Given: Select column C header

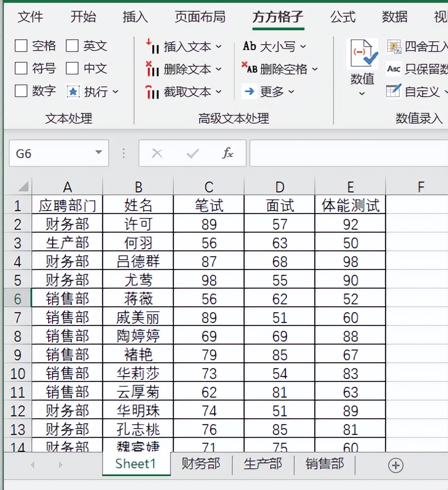Looking at the screenshot, I should coord(209,187).
